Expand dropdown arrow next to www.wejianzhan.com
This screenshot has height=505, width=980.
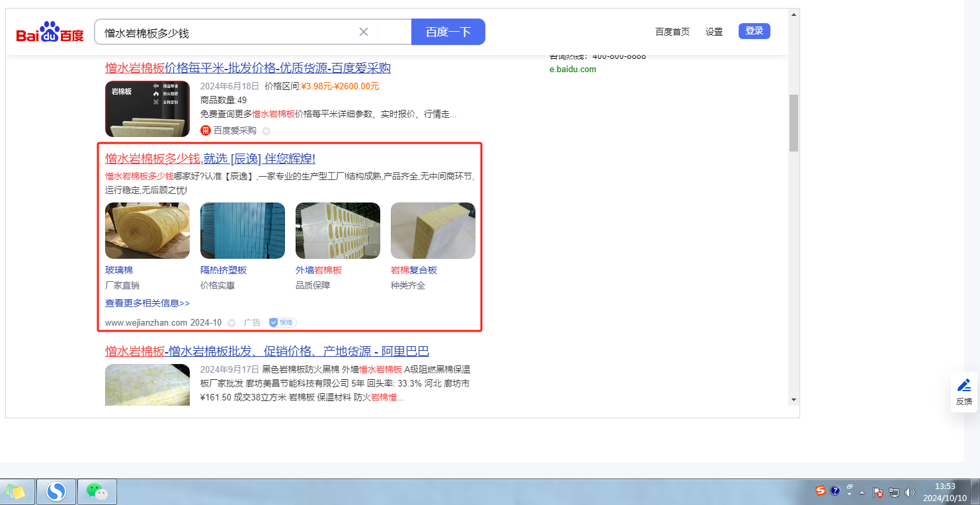click(231, 323)
